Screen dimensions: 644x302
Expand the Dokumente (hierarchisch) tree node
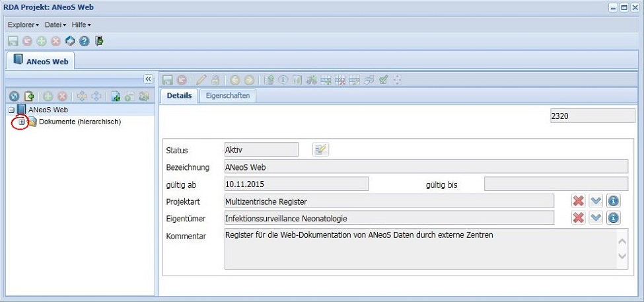click(22, 122)
